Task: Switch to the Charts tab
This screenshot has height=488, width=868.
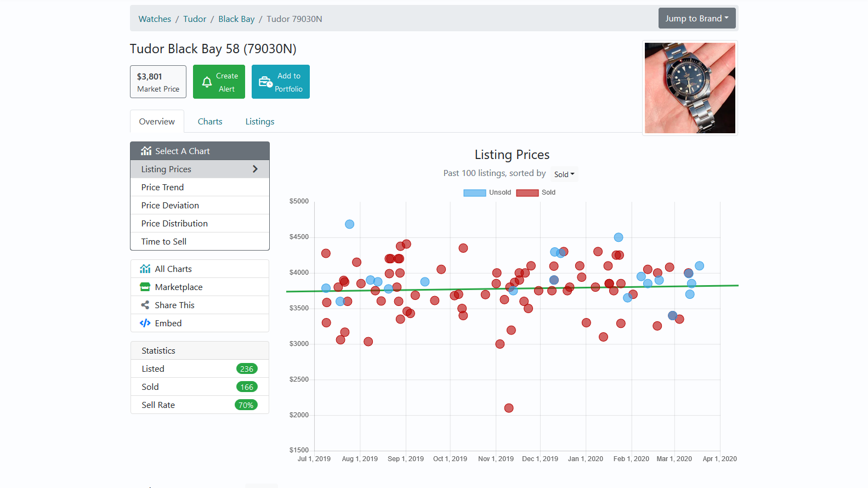Action: (210, 121)
